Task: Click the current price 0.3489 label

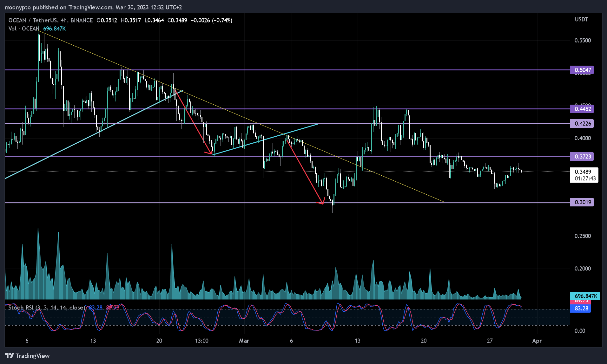Action: point(583,172)
